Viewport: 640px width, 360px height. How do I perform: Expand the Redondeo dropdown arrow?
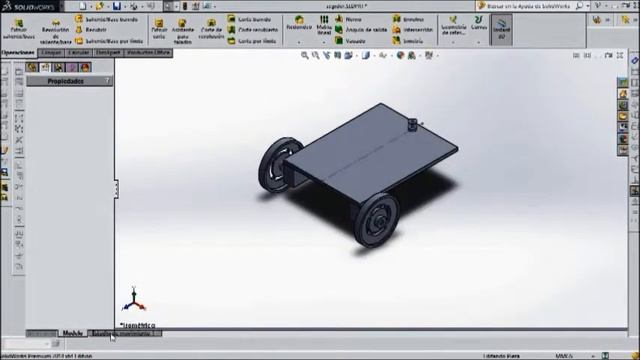pos(299,42)
